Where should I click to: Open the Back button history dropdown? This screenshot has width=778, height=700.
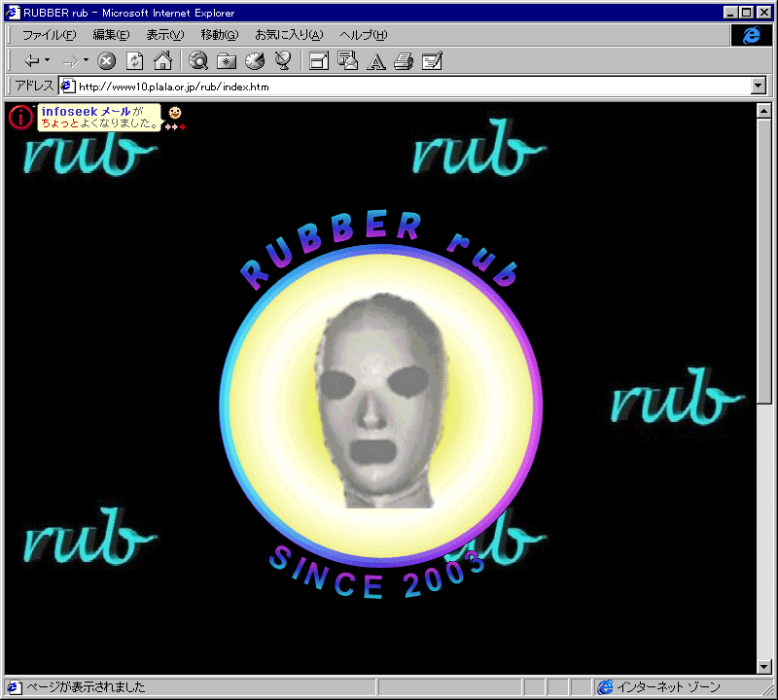click(47, 60)
